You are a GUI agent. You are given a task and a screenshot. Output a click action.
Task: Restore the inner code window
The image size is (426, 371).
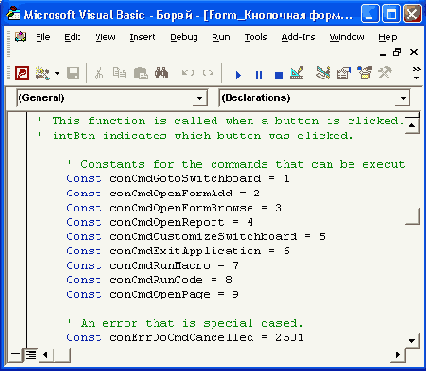tap(397, 52)
